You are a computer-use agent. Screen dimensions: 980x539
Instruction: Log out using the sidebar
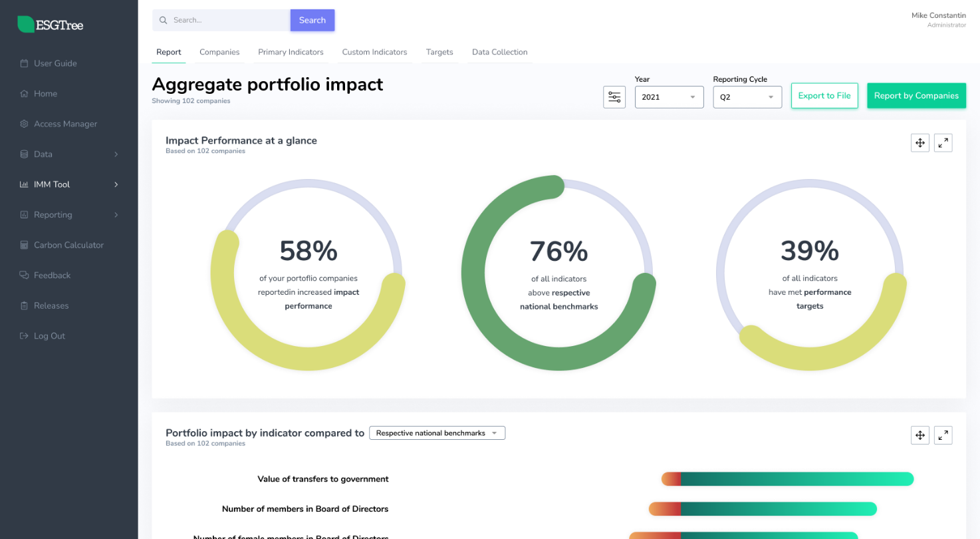(x=49, y=336)
